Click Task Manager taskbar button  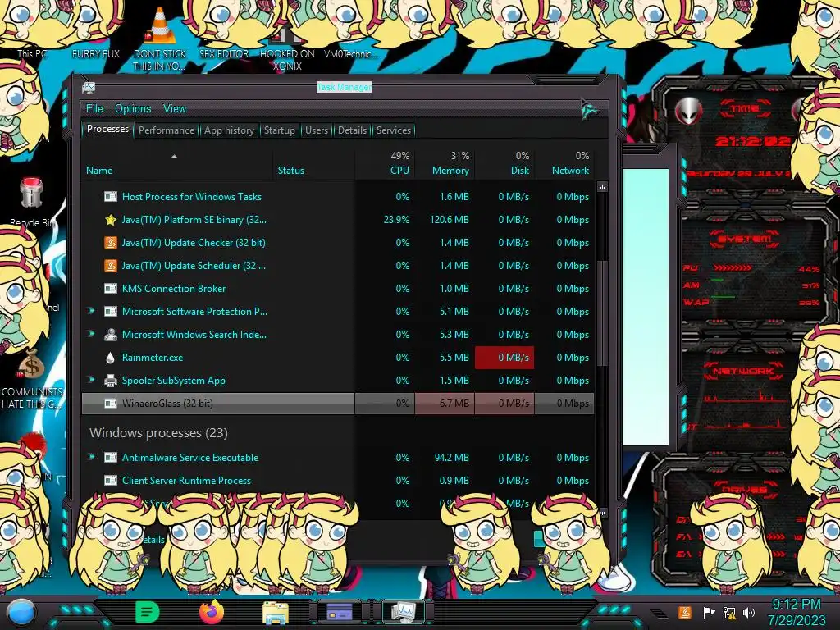tap(404, 612)
